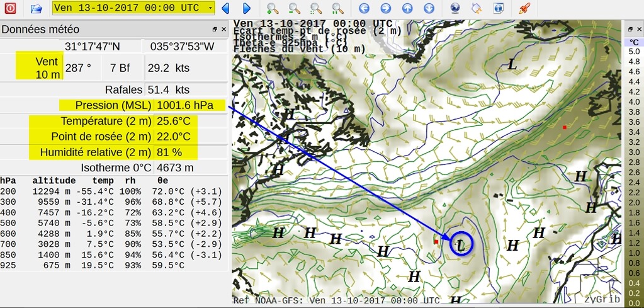
Task: Pan map down with arrow button
Action: pos(429,8)
